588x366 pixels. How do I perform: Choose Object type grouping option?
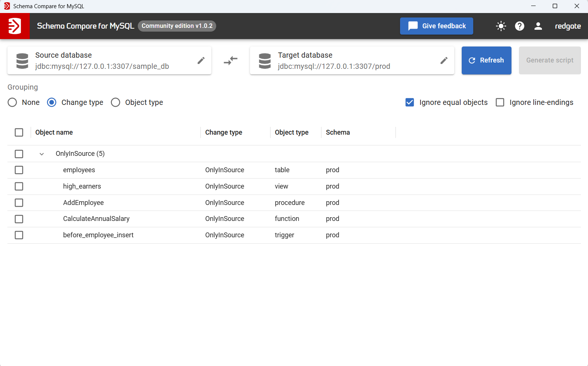coord(116,102)
